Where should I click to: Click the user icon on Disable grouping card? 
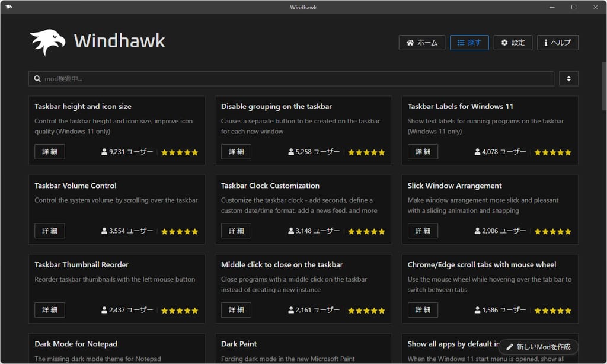(291, 152)
